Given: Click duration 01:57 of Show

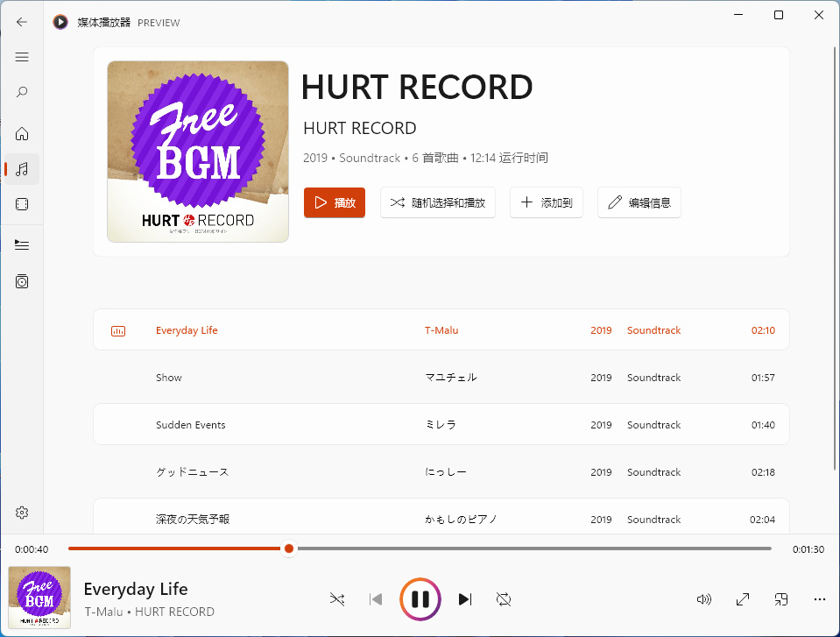Looking at the screenshot, I should 763,377.
